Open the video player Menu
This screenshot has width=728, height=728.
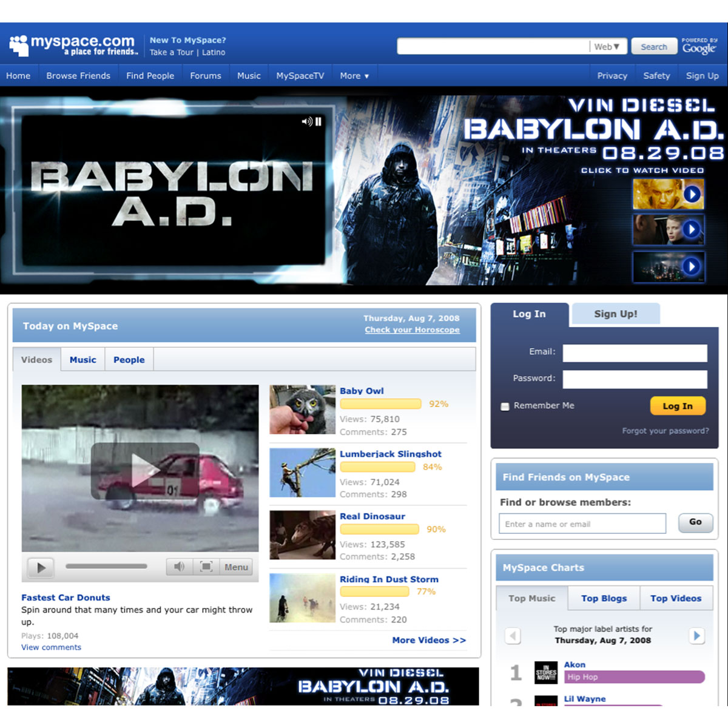[x=236, y=567]
